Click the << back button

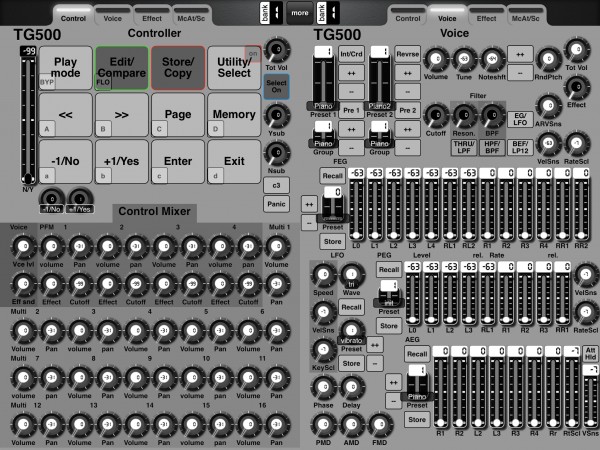click(66, 115)
